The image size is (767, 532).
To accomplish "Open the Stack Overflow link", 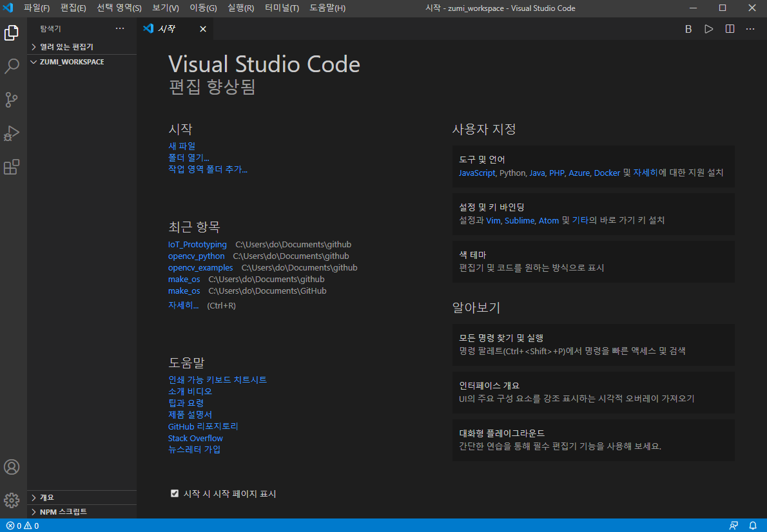I will (x=195, y=438).
